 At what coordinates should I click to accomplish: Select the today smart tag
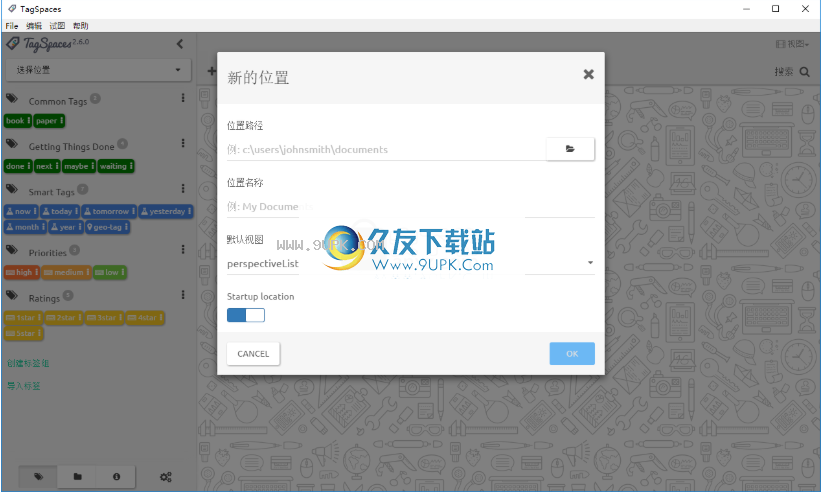[60, 211]
